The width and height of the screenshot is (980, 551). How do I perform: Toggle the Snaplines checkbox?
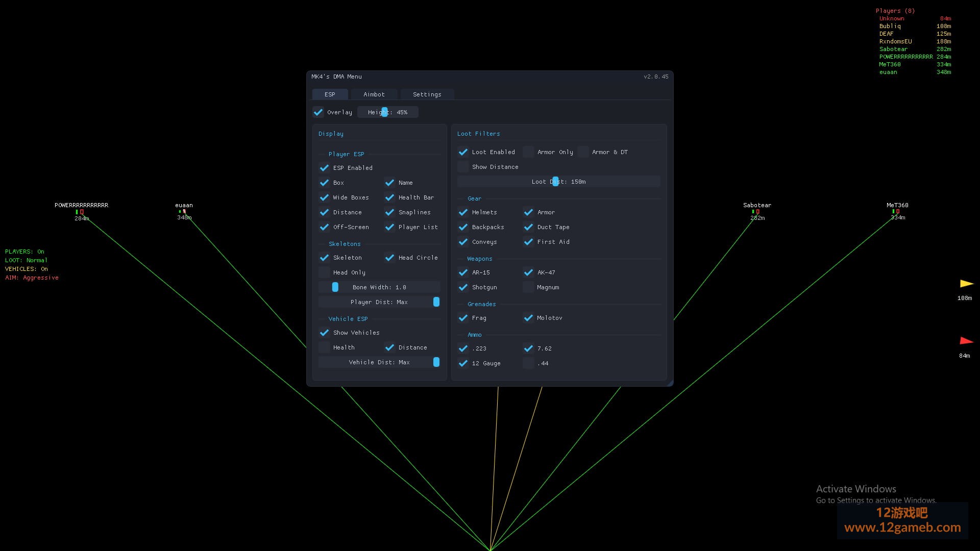point(389,212)
